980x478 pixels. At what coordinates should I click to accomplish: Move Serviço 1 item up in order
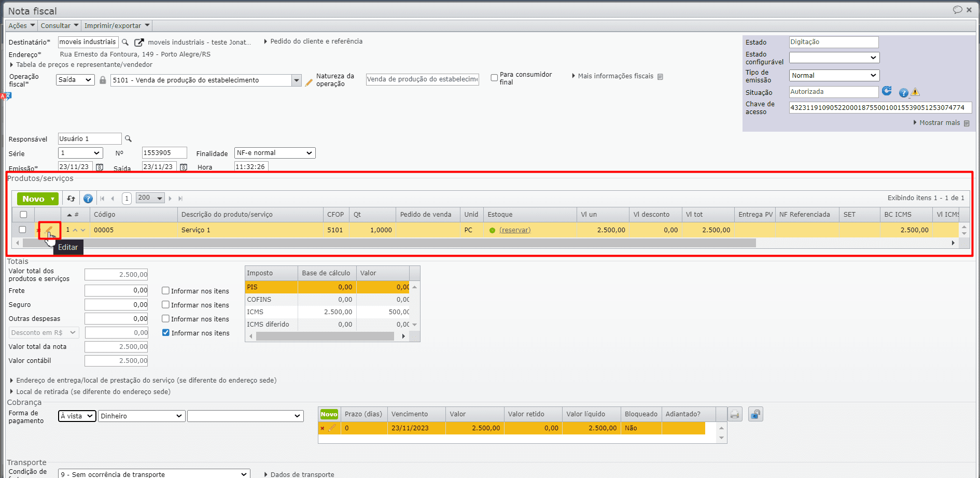click(x=75, y=230)
